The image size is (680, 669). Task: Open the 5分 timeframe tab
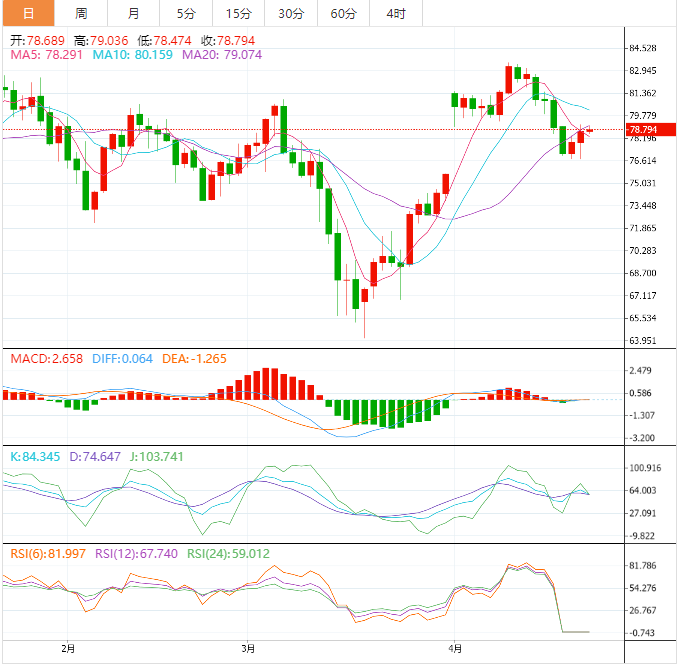tap(186, 13)
